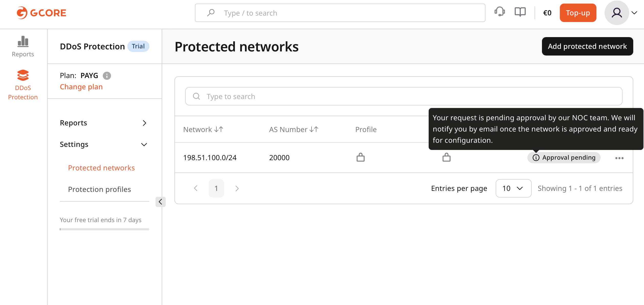Open the Change plan link
The height and width of the screenshot is (305, 644).
tap(81, 87)
